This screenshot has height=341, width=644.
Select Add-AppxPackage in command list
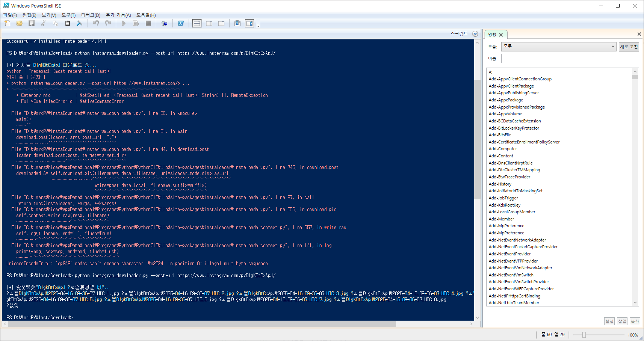(506, 100)
